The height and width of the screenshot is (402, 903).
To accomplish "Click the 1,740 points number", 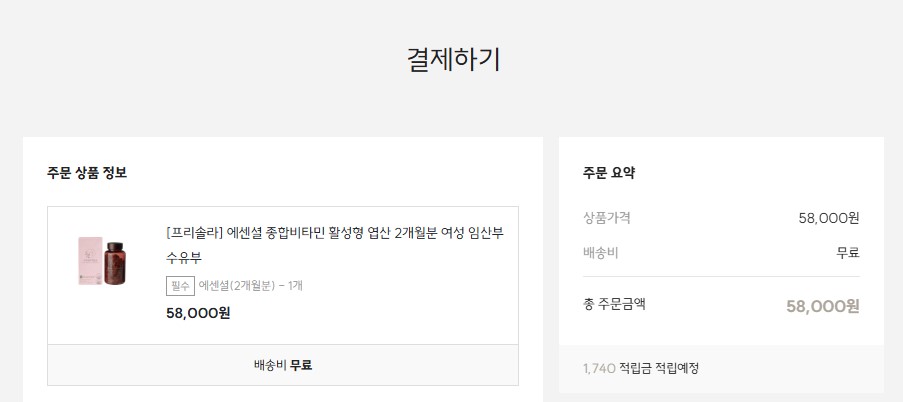I will tap(598, 368).
